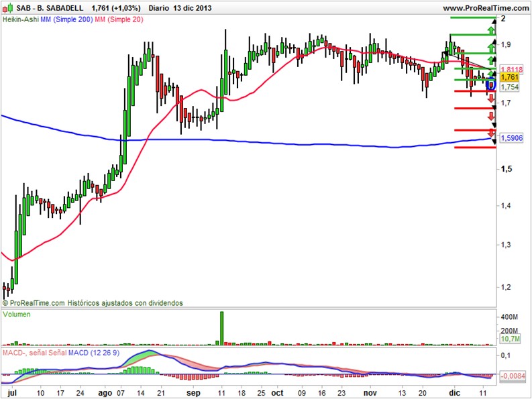Click the pink 1,8118 moving average value

512,70
